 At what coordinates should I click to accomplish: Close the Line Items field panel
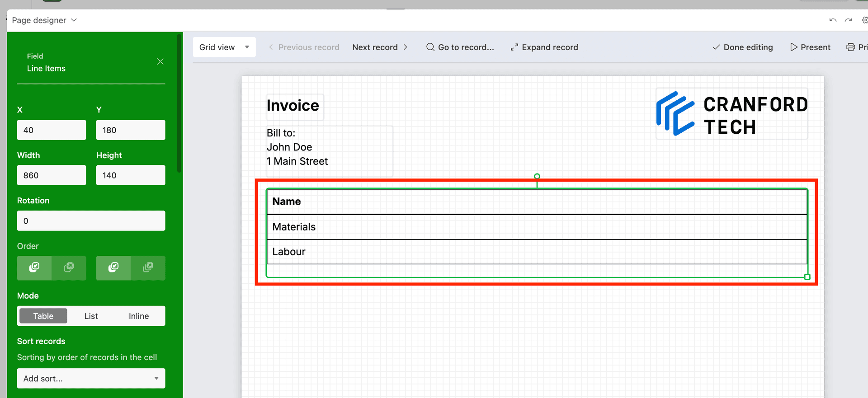pyautogui.click(x=160, y=61)
